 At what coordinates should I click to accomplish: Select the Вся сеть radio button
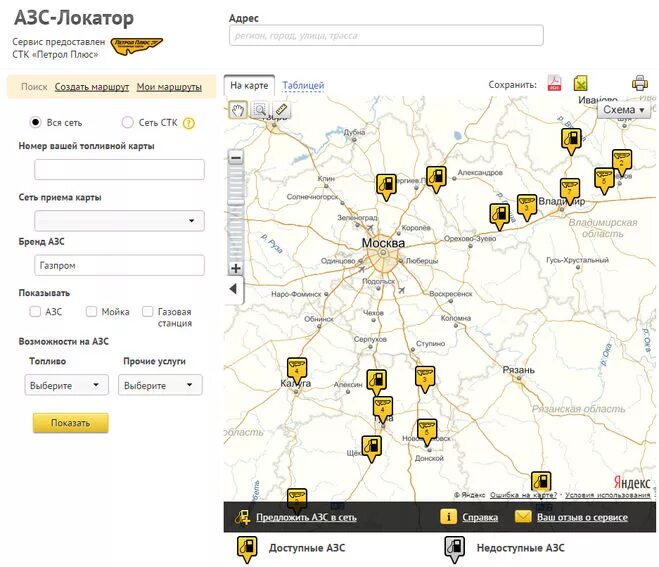pos(35,122)
